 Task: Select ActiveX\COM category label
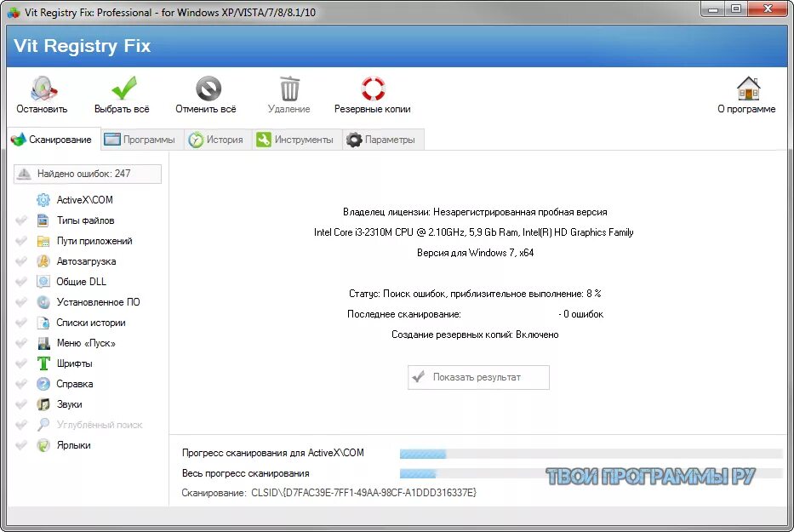coord(84,200)
